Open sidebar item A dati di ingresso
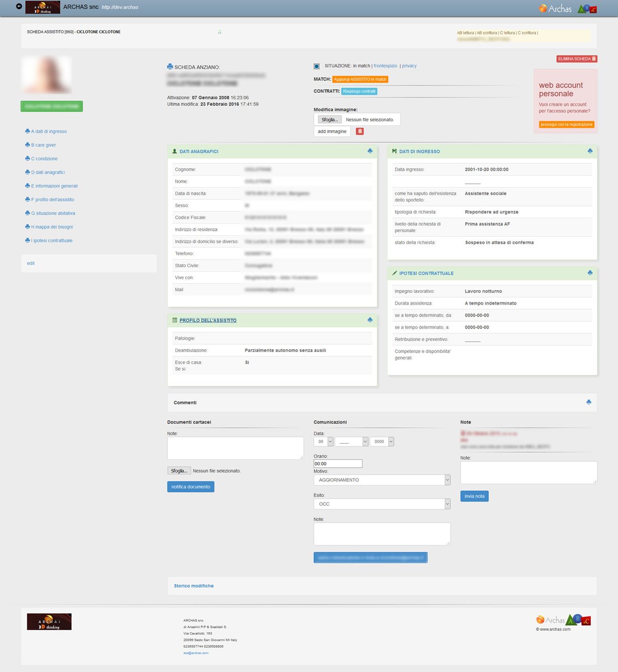The image size is (618, 672). [x=48, y=131]
